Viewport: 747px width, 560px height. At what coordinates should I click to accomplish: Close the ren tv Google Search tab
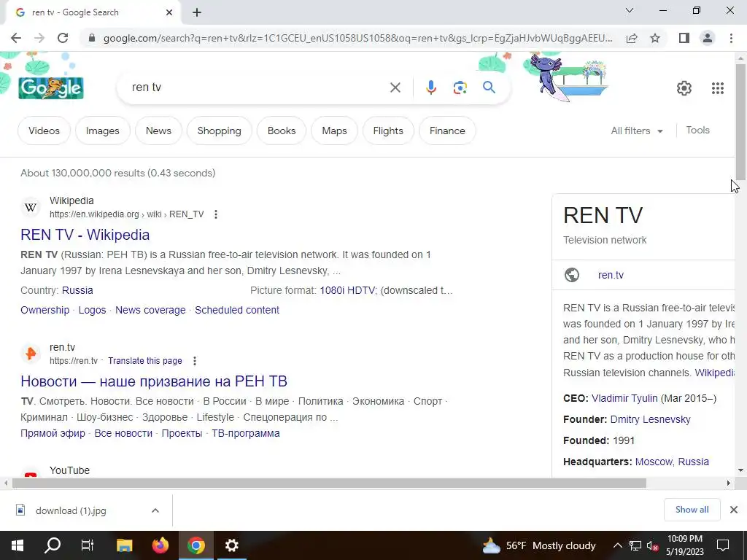[x=169, y=12]
